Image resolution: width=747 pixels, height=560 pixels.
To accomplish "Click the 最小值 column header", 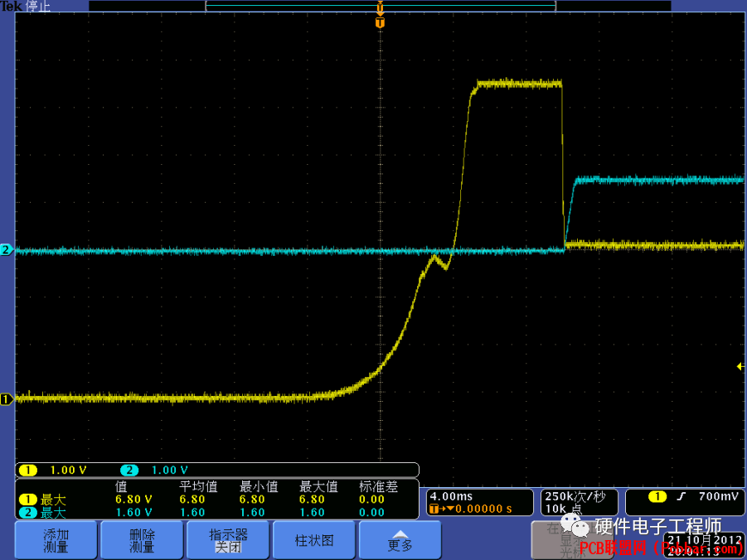I will (258, 486).
